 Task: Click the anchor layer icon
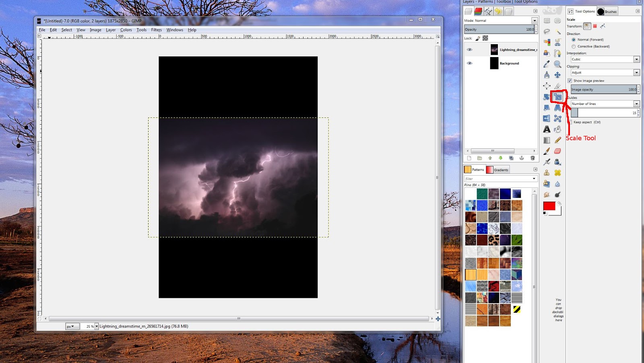pyautogui.click(x=522, y=158)
